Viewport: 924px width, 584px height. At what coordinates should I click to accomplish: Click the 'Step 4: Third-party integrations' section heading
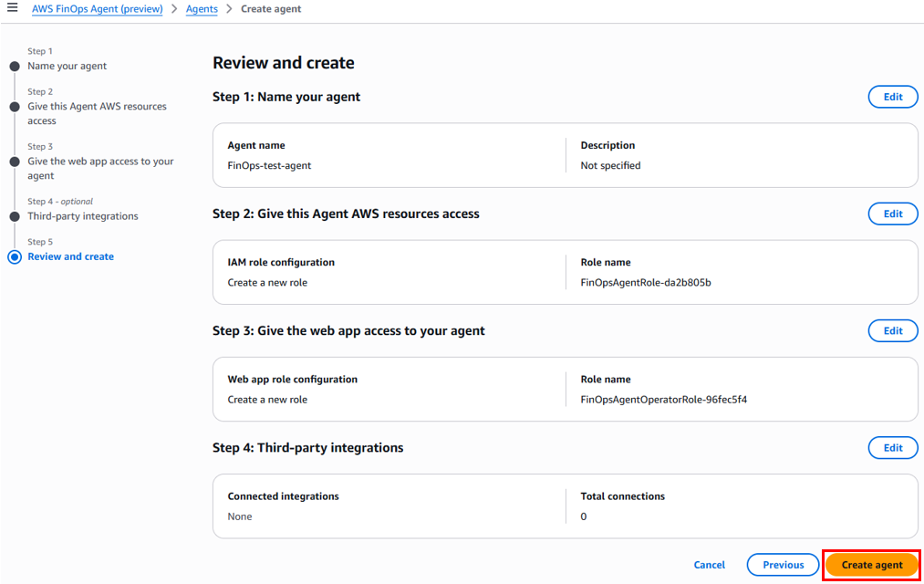(308, 448)
